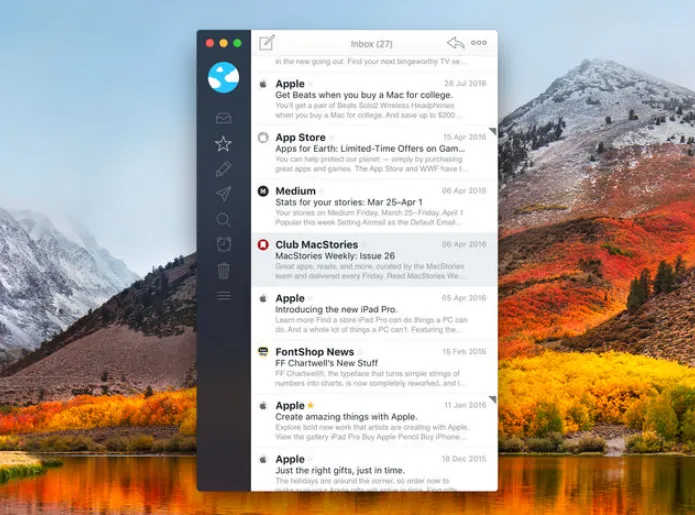The width and height of the screenshot is (695, 515).
Task: Click the 28 Jul 2016 date
Action: point(465,83)
